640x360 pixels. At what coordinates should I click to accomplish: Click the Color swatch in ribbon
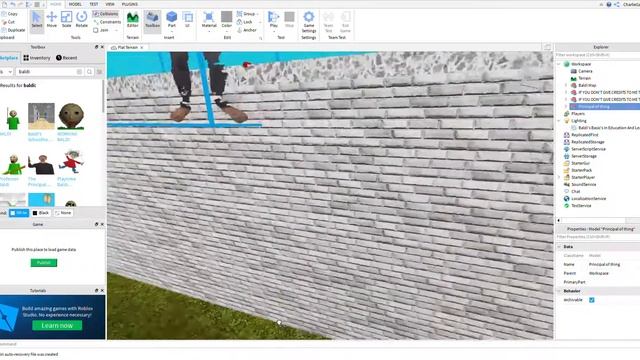click(x=227, y=16)
